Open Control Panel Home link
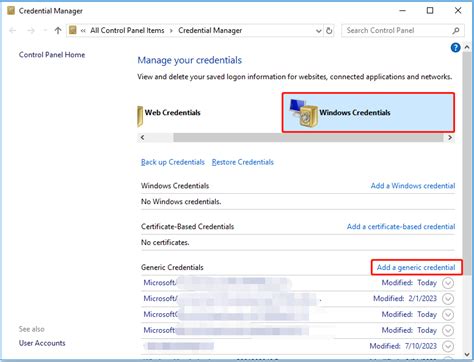 [x=52, y=55]
